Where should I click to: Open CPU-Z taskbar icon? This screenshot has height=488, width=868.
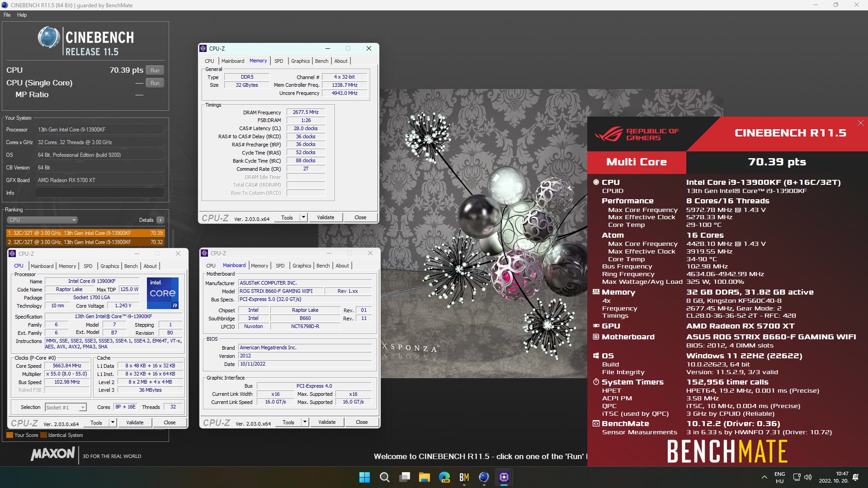coord(504,477)
